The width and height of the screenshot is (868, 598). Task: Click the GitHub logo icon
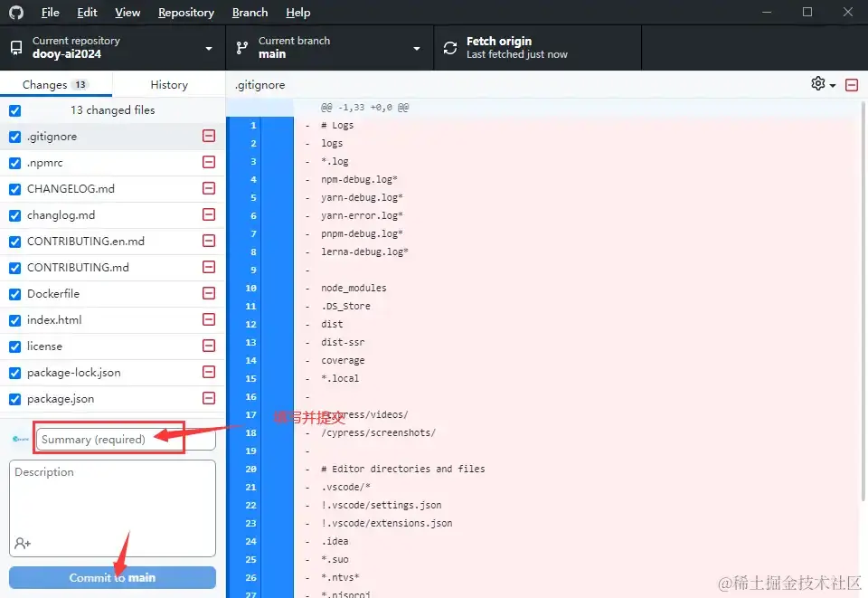click(16, 12)
